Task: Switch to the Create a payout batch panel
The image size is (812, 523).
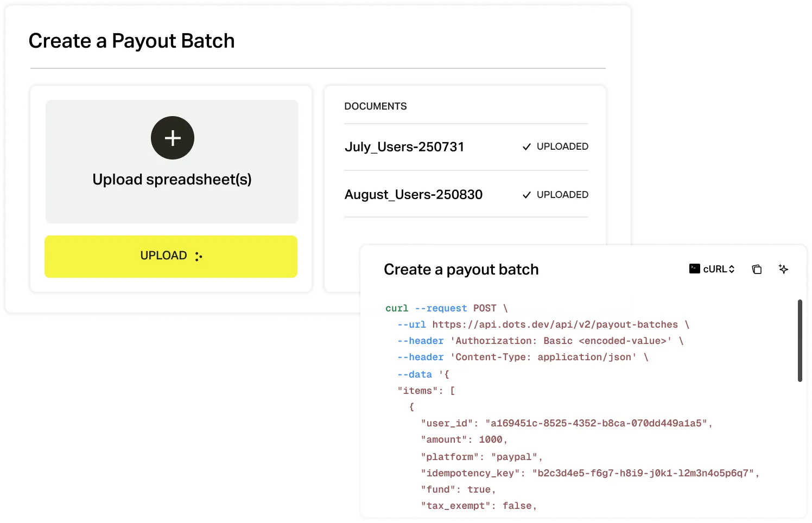Action: pos(461,269)
